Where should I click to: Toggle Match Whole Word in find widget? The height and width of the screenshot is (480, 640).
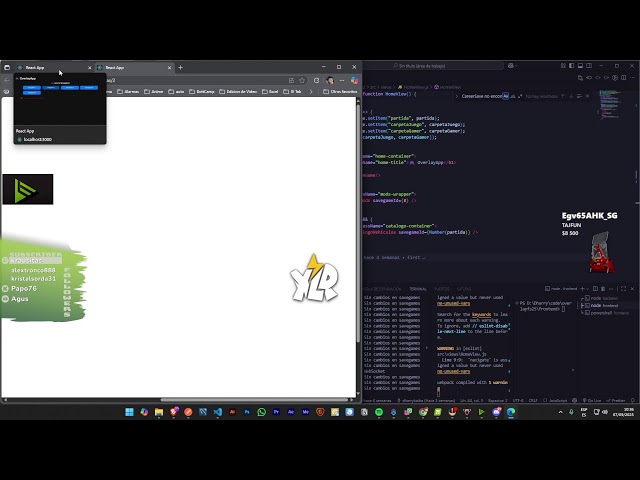(x=513, y=96)
